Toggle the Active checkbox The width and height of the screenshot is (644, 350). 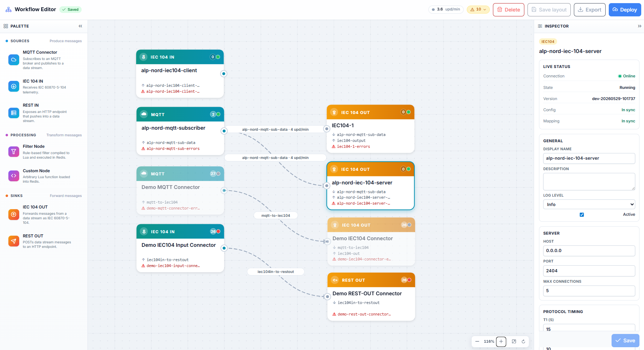pyautogui.click(x=582, y=215)
